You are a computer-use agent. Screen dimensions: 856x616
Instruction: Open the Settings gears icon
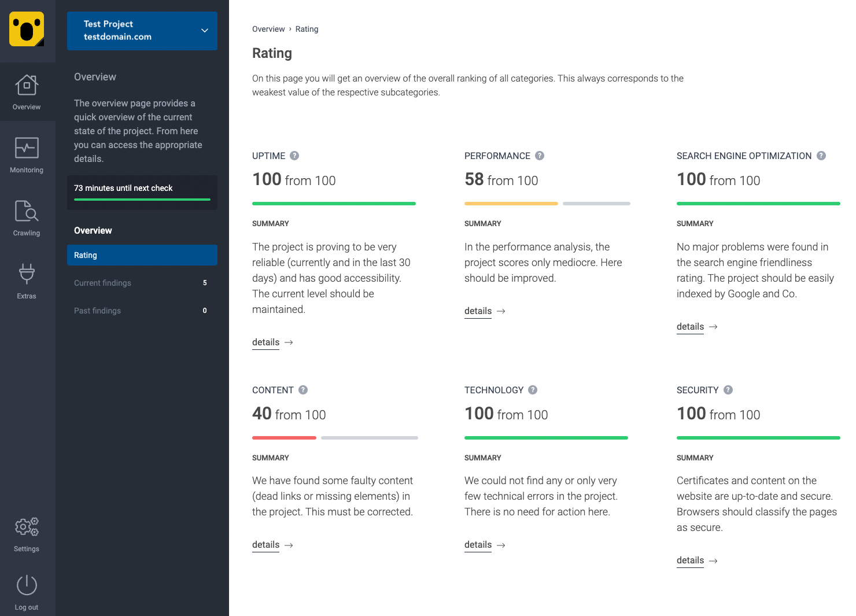coord(27,527)
